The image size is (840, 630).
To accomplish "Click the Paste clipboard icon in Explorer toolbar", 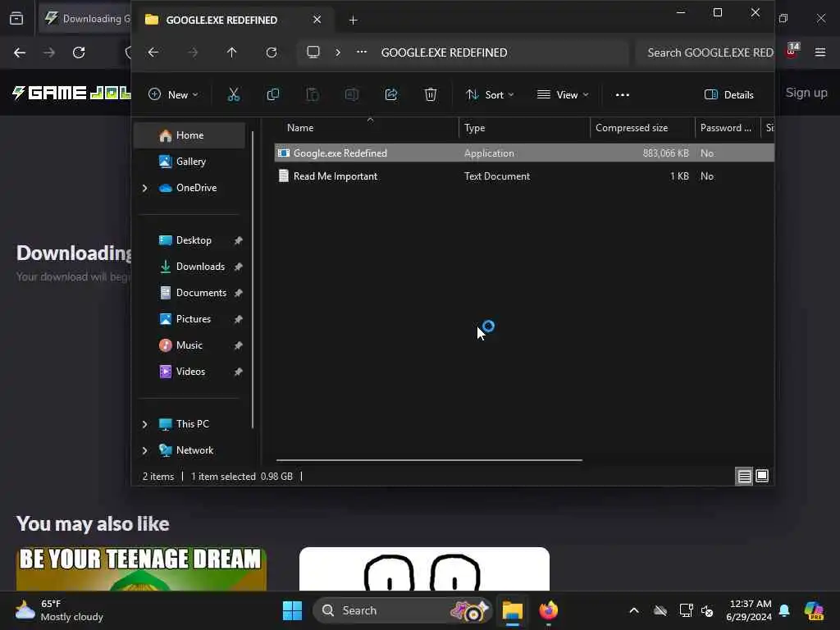I will (x=313, y=95).
